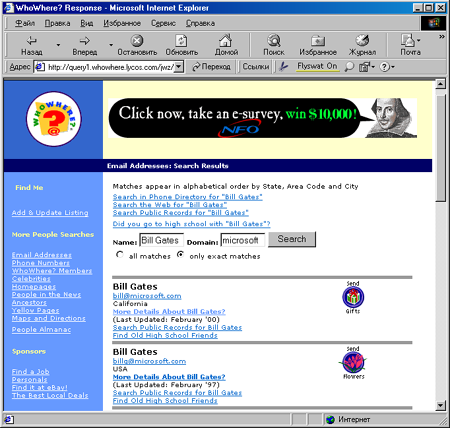This screenshot has height=428, width=450.
Task: Open the Flyswat options dropdown arrow
Action: 373,67
